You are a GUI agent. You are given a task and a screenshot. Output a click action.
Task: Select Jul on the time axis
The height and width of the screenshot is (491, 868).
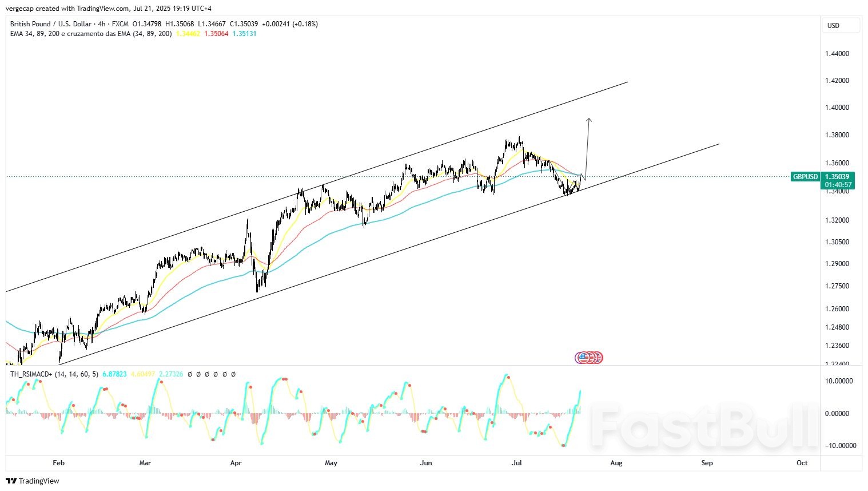tap(517, 463)
